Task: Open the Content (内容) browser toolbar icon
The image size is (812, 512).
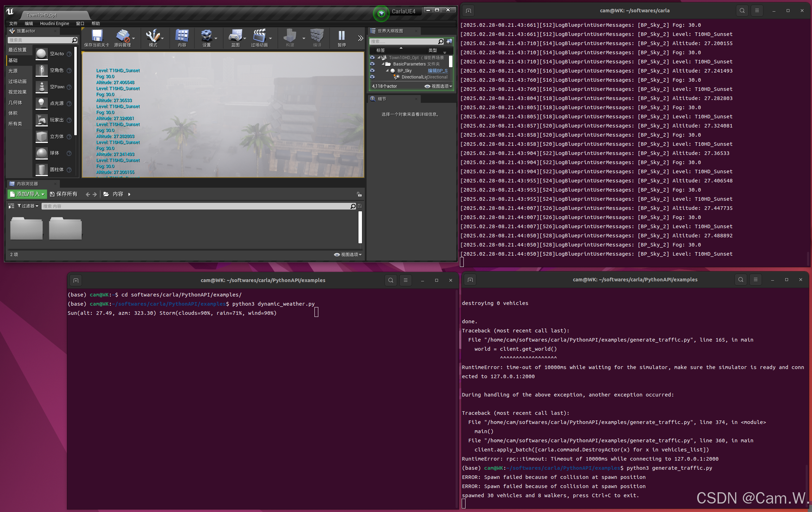Action: (x=182, y=38)
